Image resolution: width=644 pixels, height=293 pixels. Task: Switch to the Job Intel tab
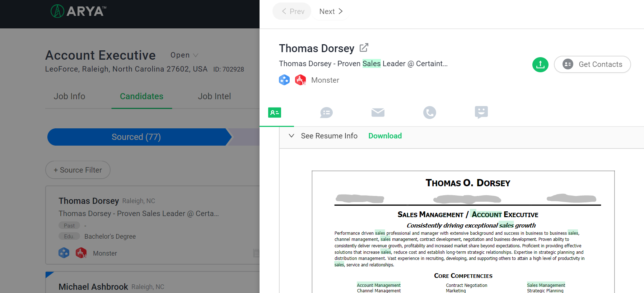[214, 96]
